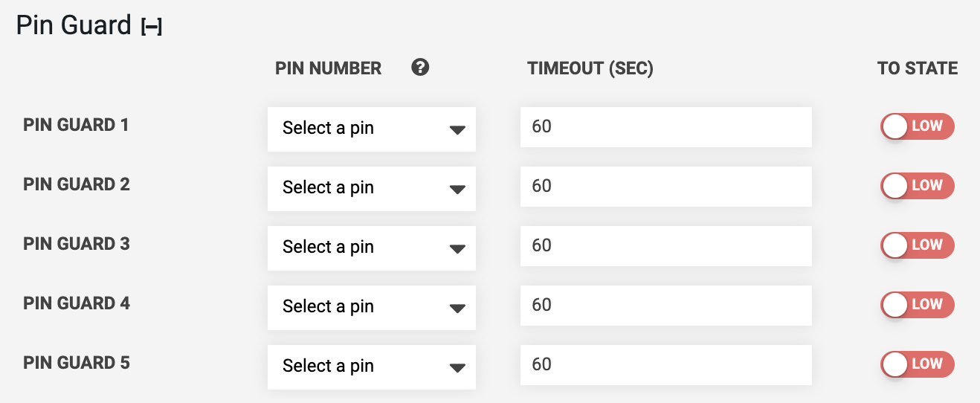Click the TO STATE column header
This screenshot has height=403, width=980.
tap(918, 68)
